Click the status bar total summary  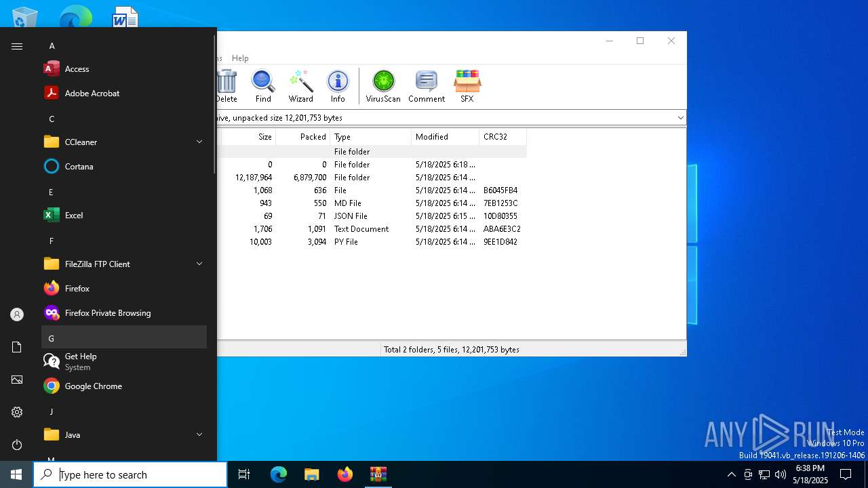pyautogui.click(x=452, y=350)
